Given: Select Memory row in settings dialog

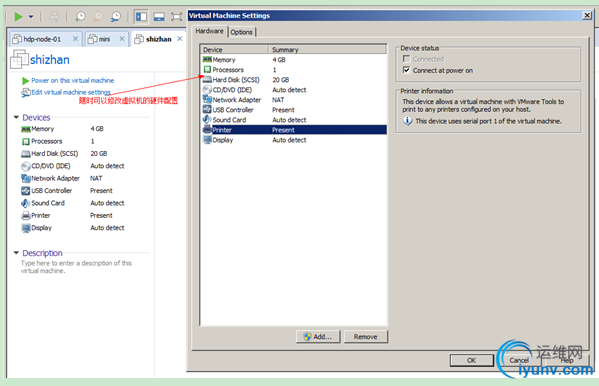Looking at the screenshot, I should pos(294,60).
